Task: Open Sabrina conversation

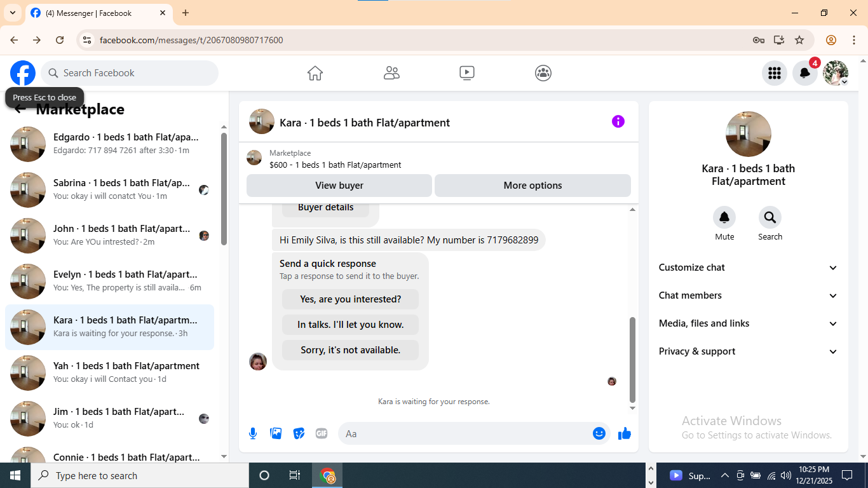Action: [x=109, y=190]
